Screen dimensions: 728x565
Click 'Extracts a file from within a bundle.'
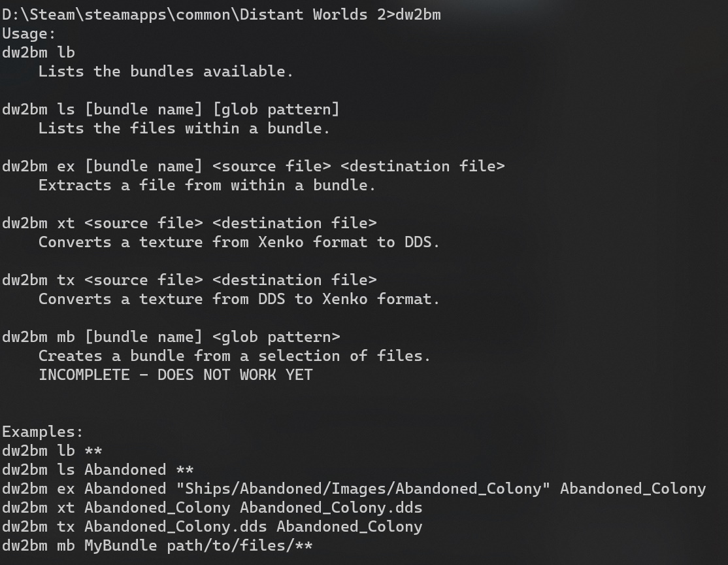pyautogui.click(x=207, y=185)
